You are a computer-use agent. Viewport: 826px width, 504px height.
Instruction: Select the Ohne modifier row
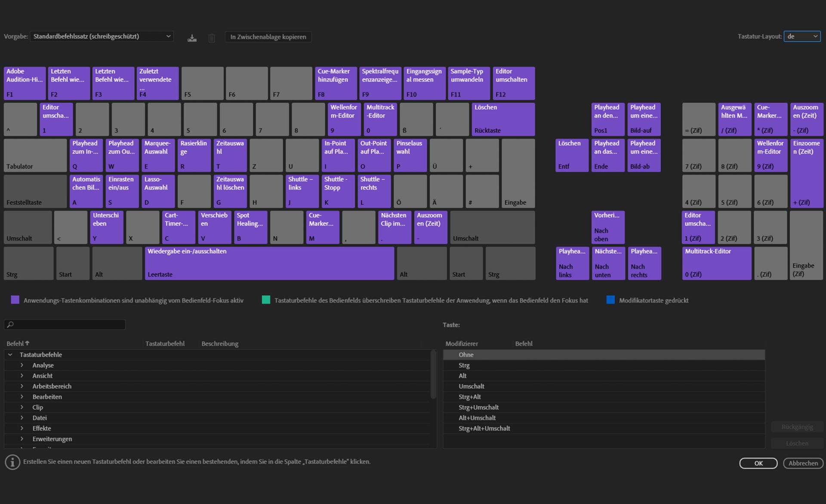pos(604,355)
